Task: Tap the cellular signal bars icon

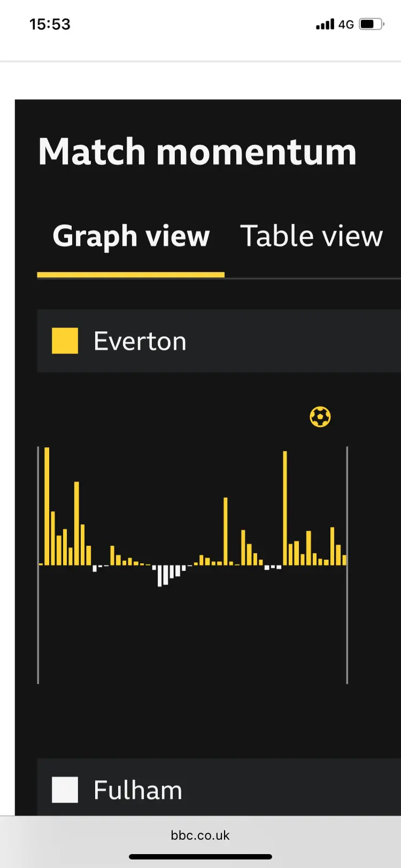Action: click(x=325, y=24)
